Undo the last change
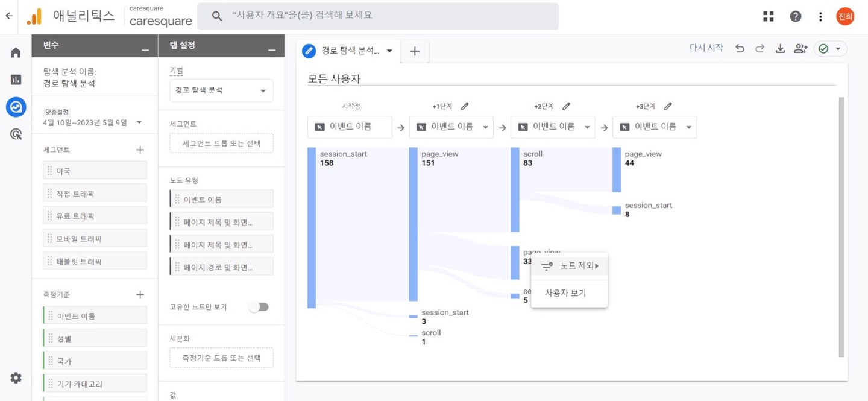The width and height of the screenshot is (868, 401). [x=740, y=48]
